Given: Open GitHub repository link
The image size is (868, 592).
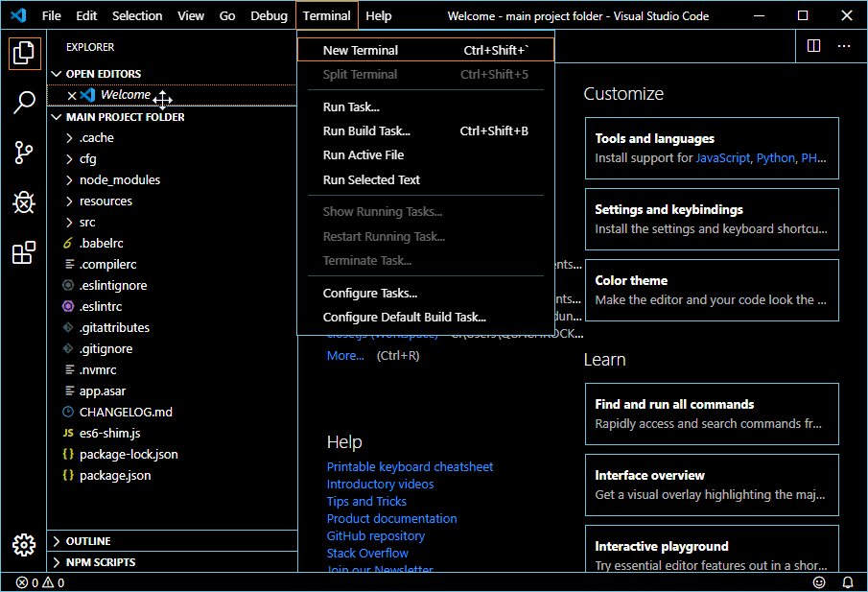Looking at the screenshot, I should pos(376,535).
